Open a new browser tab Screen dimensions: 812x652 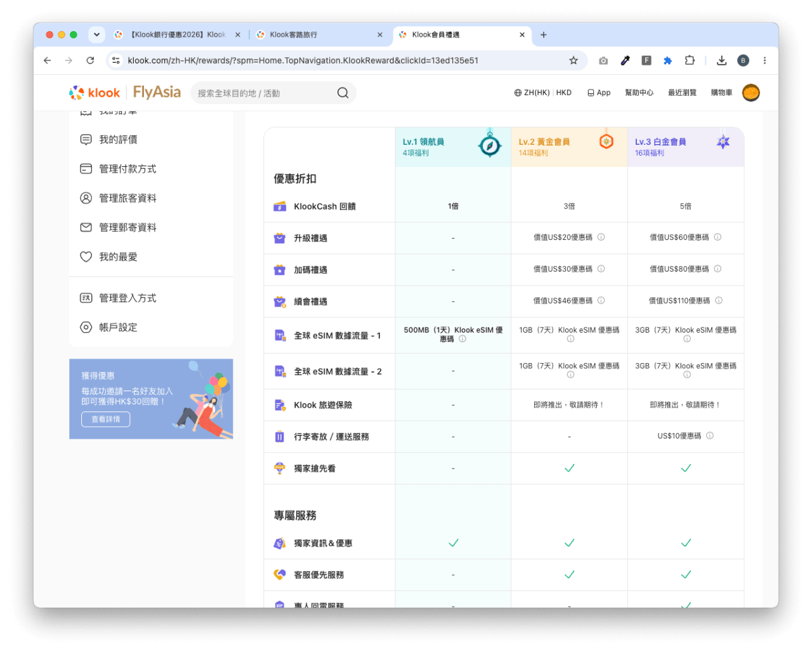pos(544,35)
